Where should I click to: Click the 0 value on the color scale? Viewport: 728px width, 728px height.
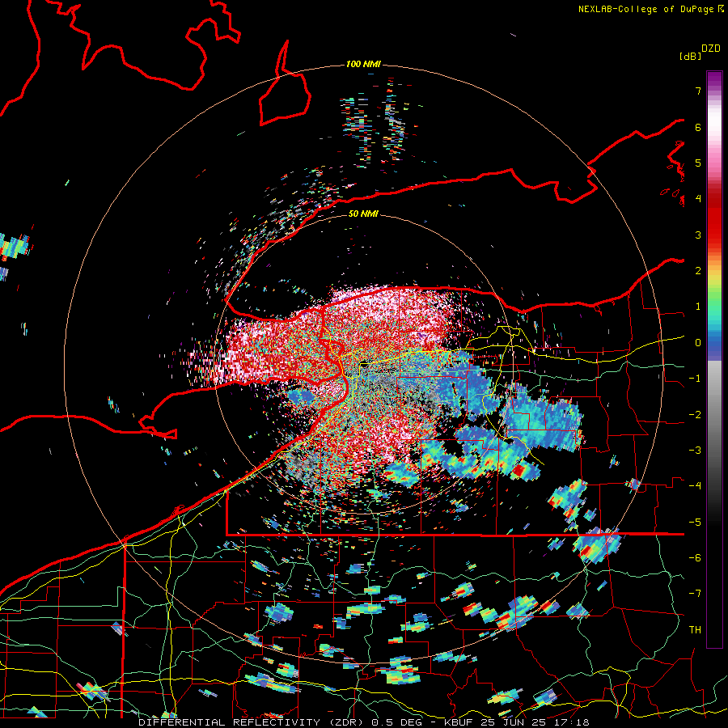[x=698, y=343]
